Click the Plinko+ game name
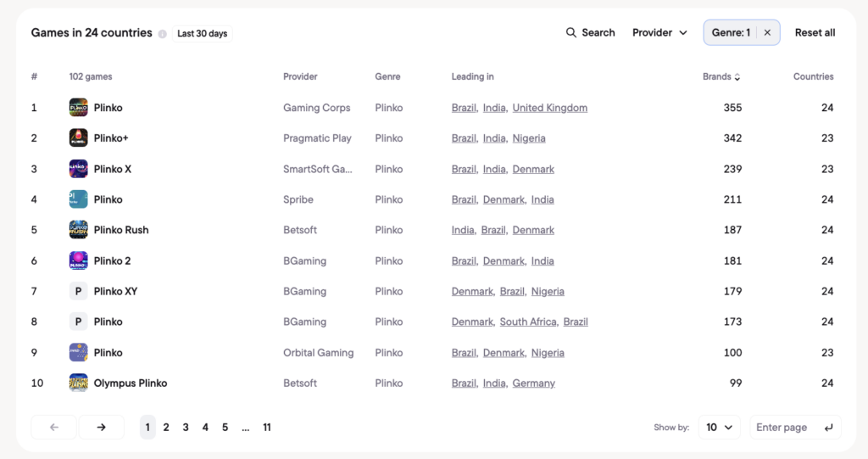The image size is (868, 459). click(111, 138)
